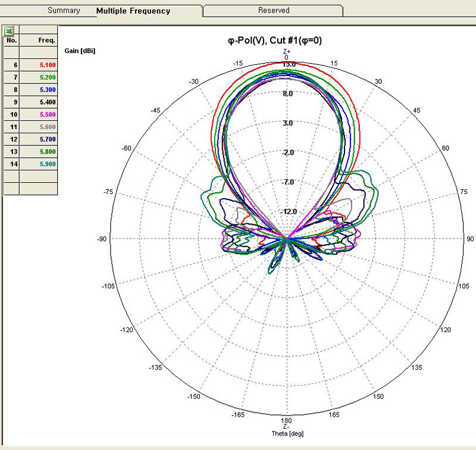Image resolution: width=476 pixels, height=450 pixels.
Task: Select the 5.400 frequency cell
Action: (x=39, y=102)
